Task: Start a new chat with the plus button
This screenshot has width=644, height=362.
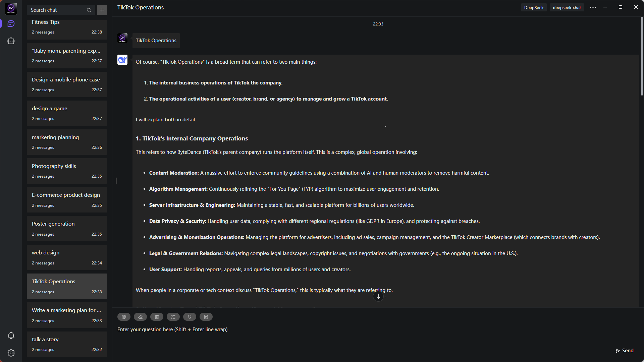Action: [102, 10]
